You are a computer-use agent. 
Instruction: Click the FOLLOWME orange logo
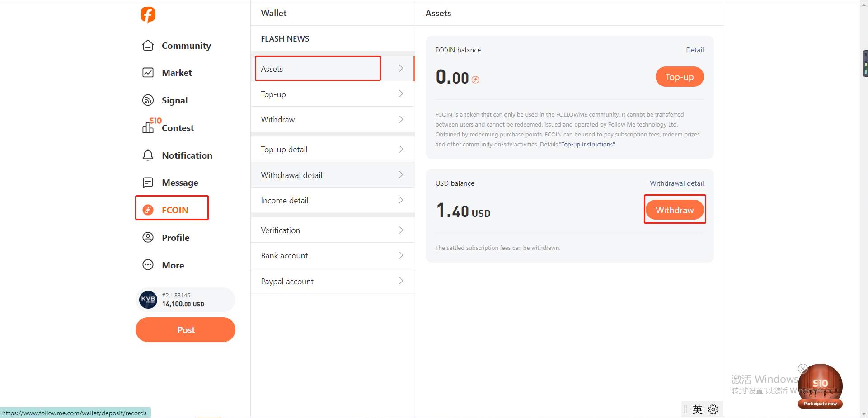pyautogui.click(x=148, y=15)
